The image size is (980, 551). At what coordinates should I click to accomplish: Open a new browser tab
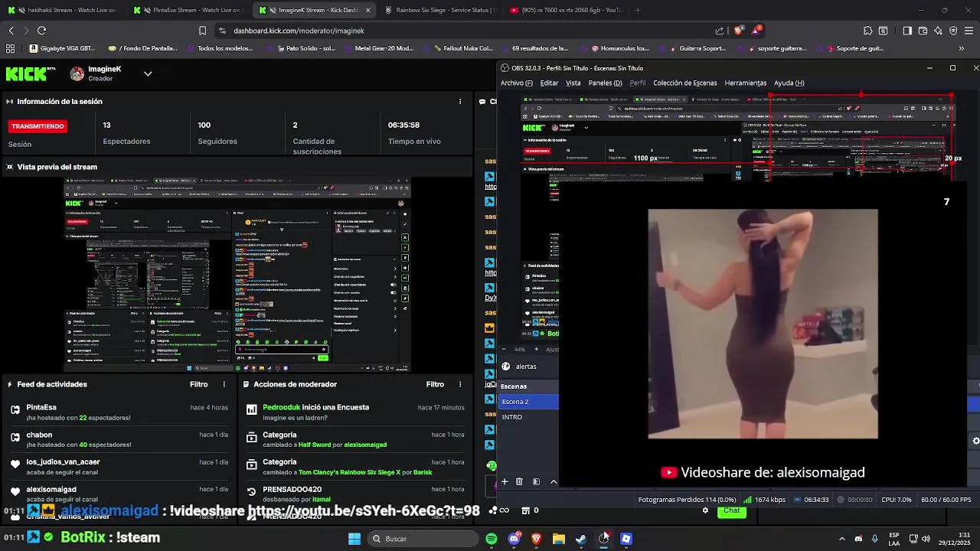coord(638,10)
